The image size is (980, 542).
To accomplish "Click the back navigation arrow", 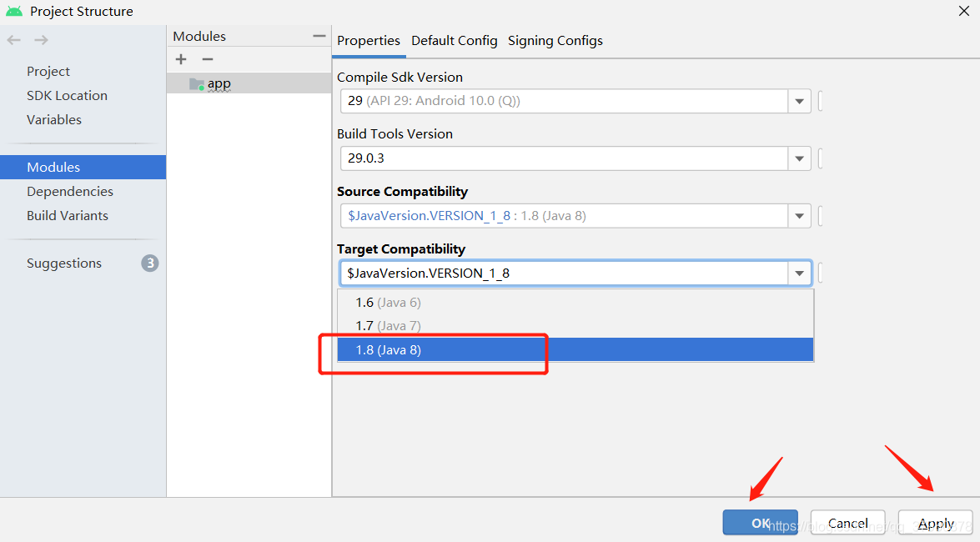I will click(x=13, y=38).
